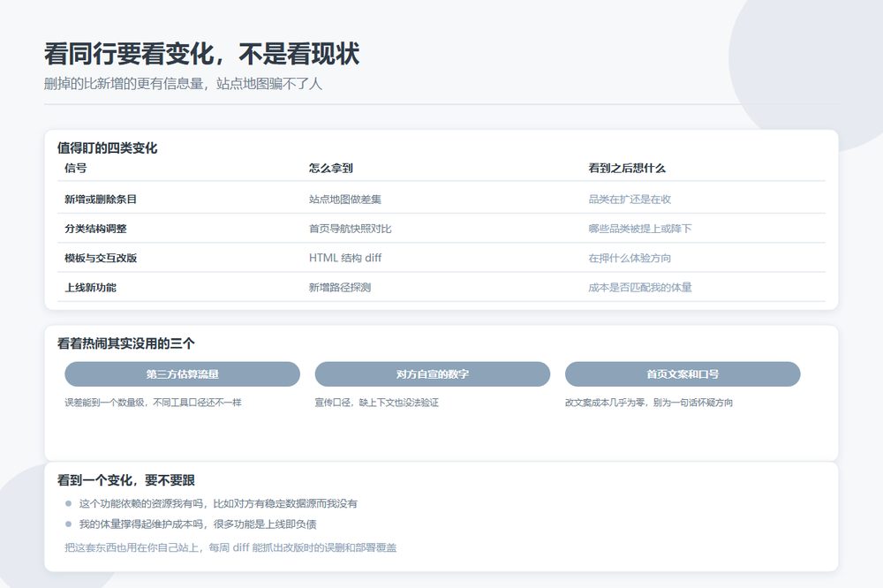Select the 新增或删除条目 table cell
Image resolution: width=883 pixels, height=588 pixels.
tap(101, 199)
